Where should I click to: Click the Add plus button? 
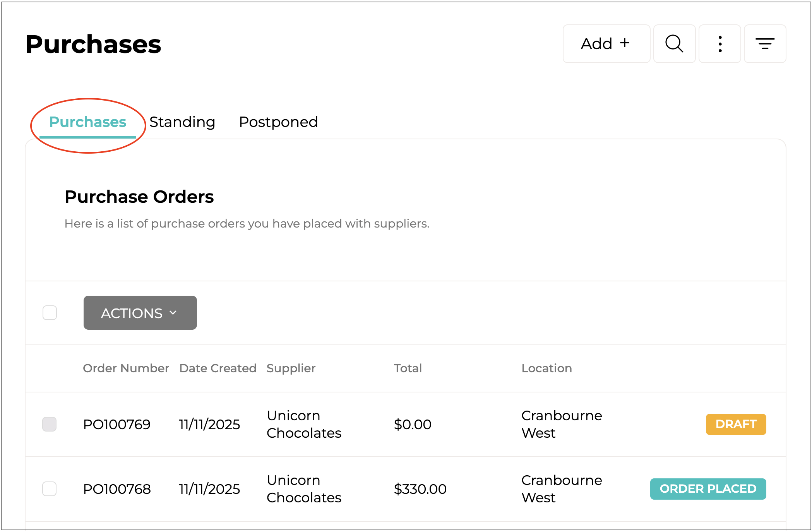point(606,44)
